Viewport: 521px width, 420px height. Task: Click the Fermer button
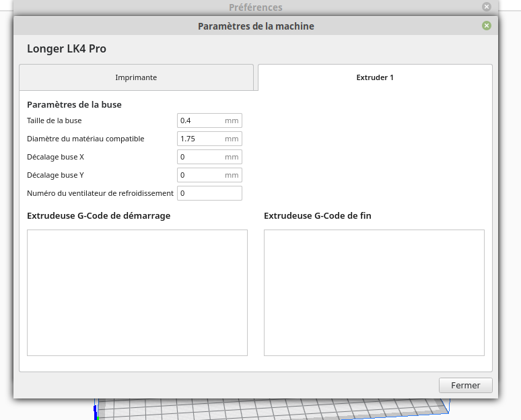tap(466, 386)
